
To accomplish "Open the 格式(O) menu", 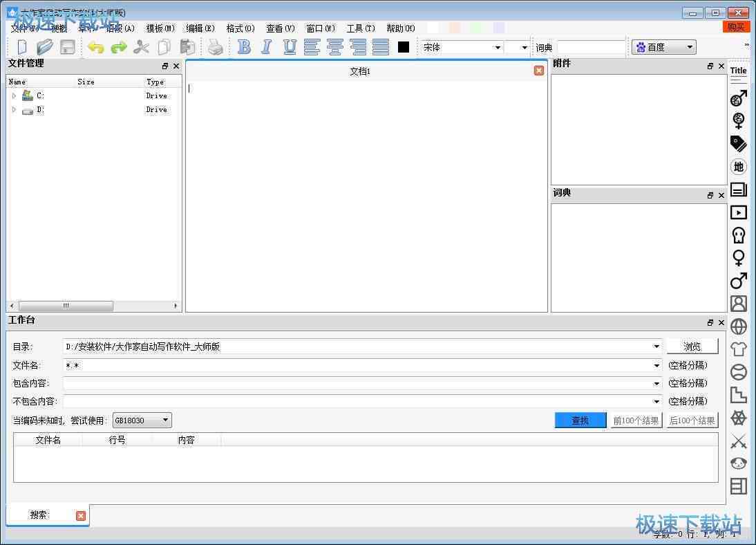I will tap(240, 28).
